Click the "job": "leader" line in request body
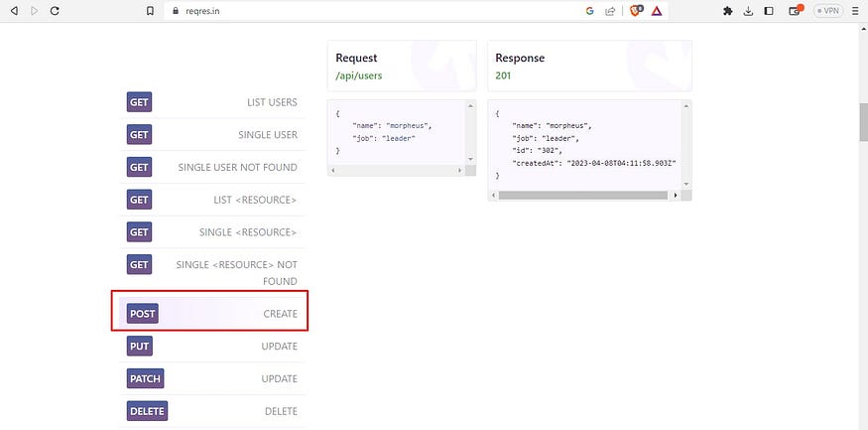This screenshot has width=868, height=430. coord(383,138)
